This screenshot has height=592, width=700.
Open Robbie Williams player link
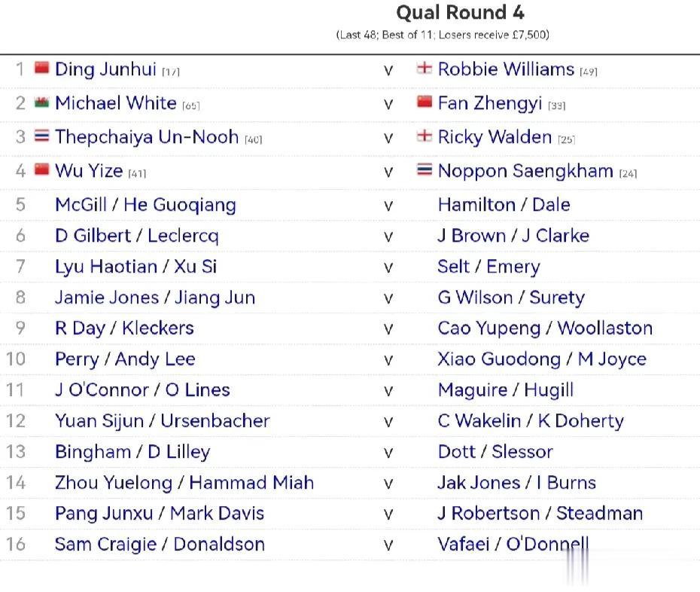coord(506,69)
